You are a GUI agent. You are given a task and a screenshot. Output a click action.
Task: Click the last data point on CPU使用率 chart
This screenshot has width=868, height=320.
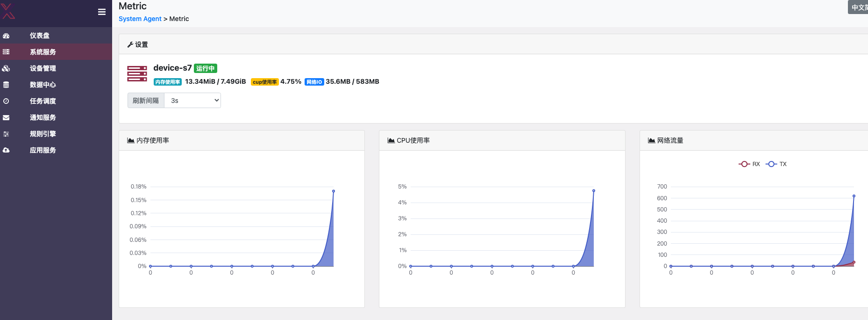pos(594,190)
